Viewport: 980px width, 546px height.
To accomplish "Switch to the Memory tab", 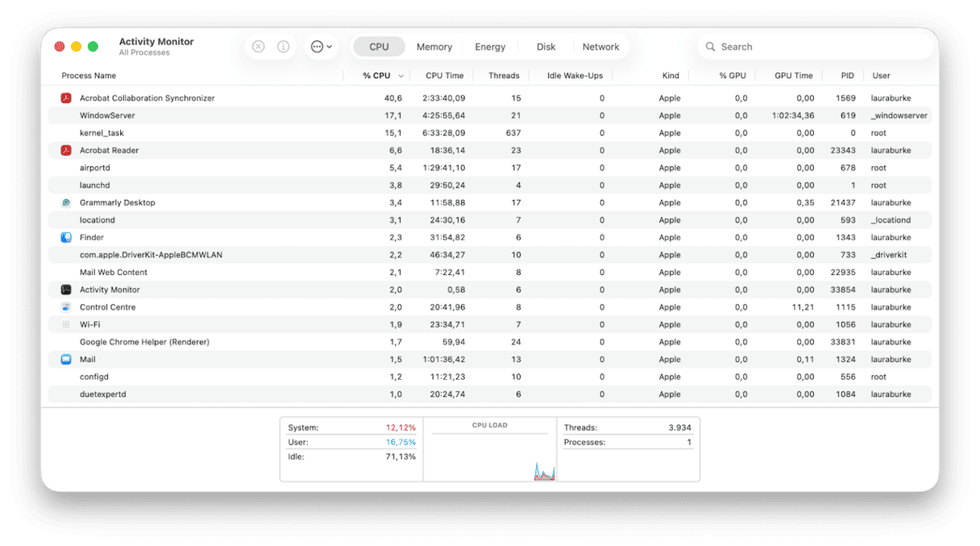I will click(434, 46).
